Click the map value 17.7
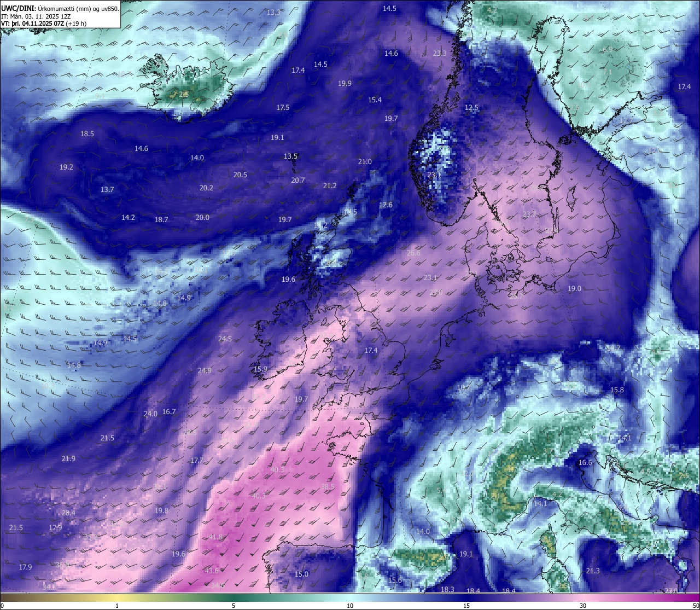Image resolution: width=700 pixels, height=610 pixels. point(197,461)
